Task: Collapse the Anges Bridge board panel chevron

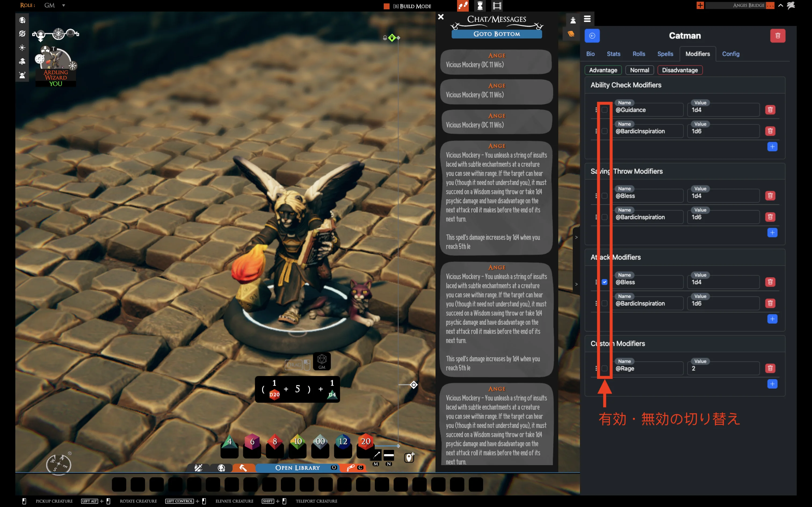Action: (x=780, y=5)
